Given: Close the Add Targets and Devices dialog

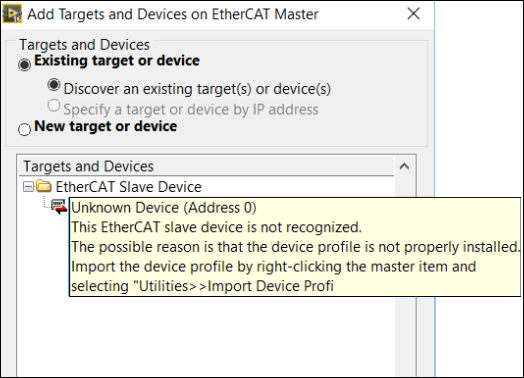Looking at the screenshot, I should coord(414,14).
